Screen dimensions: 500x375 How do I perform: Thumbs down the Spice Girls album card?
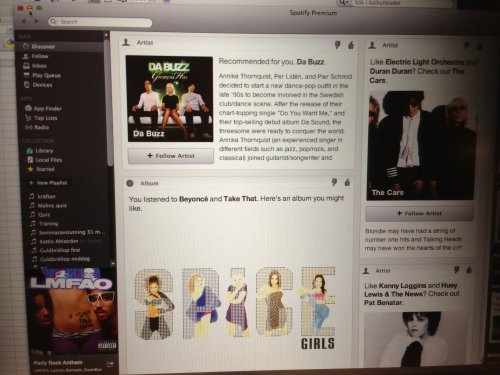[x=334, y=182]
